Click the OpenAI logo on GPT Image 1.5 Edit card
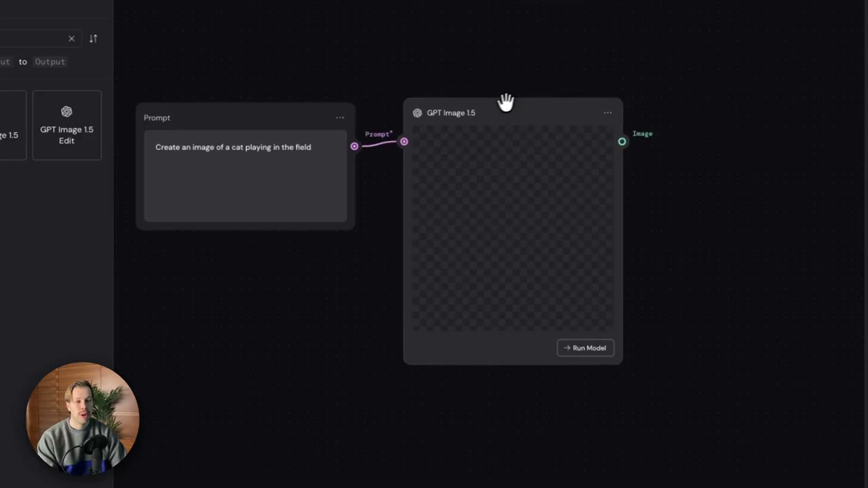Image resolution: width=868 pixels, height=488 pixels. click(x=66, y=111)
